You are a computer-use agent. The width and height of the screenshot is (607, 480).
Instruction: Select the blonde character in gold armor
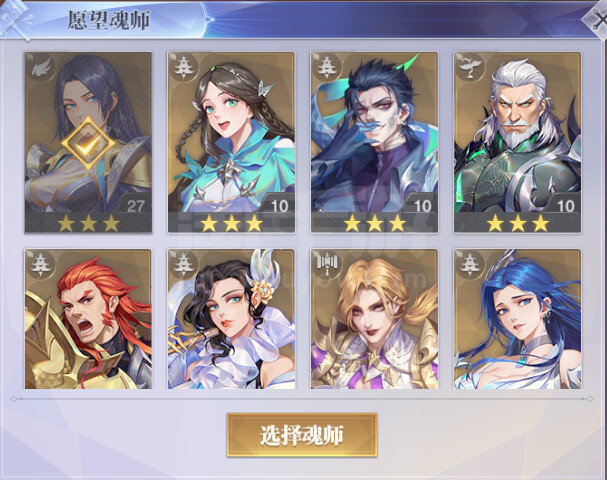tap(374, 319)
